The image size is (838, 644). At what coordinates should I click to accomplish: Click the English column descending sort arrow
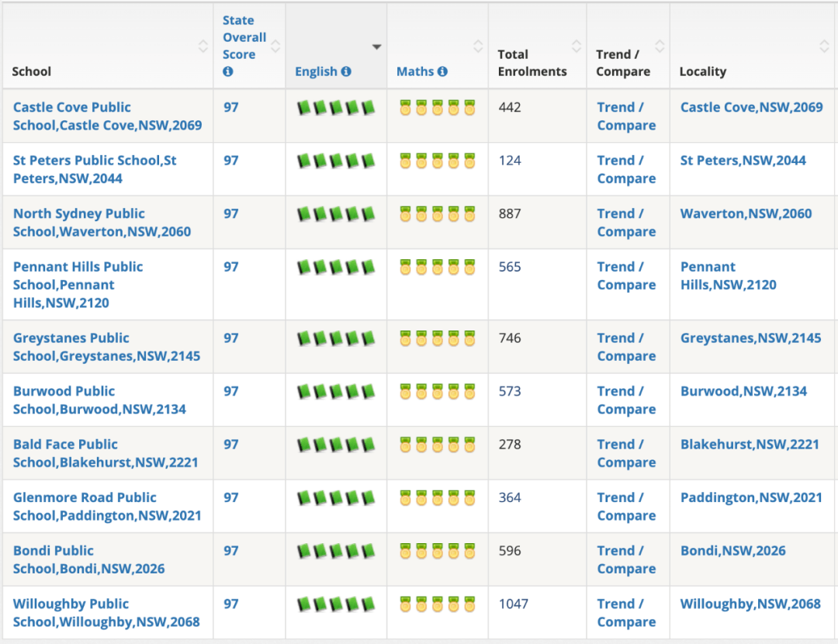pos(377,47)
